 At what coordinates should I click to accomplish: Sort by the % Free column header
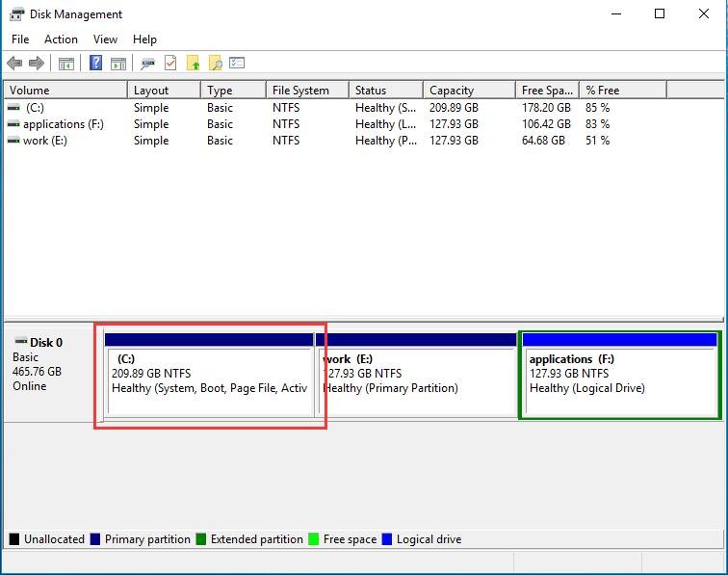(x=623, y=91)
